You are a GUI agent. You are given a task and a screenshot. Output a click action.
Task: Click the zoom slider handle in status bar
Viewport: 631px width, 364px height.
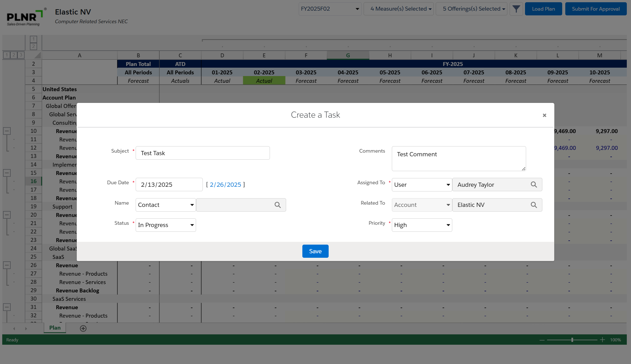tap(572, 340)
